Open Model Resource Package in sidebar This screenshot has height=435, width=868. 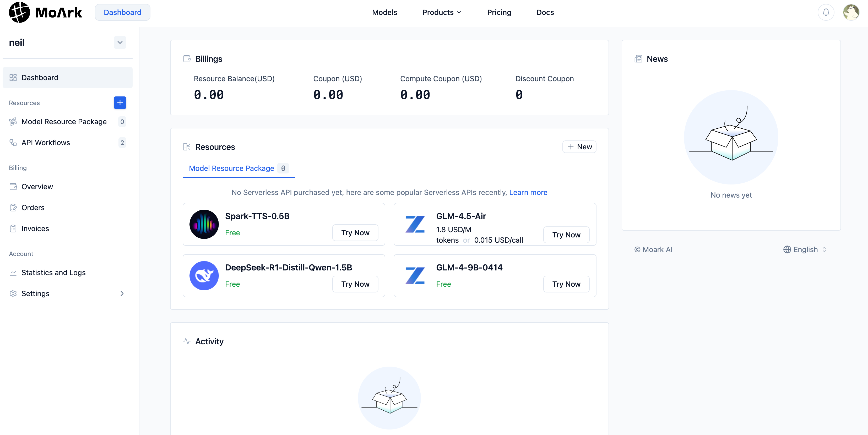point(64,122)
